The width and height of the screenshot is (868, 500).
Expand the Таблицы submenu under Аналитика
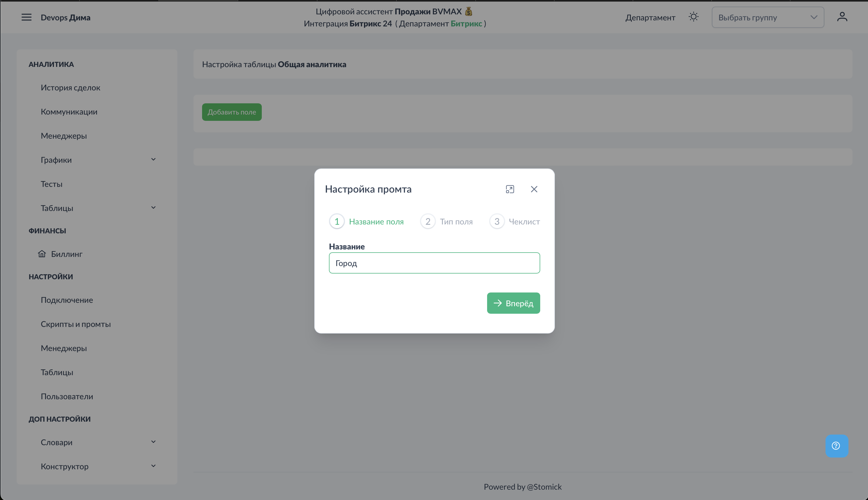(x=153, y=208)
